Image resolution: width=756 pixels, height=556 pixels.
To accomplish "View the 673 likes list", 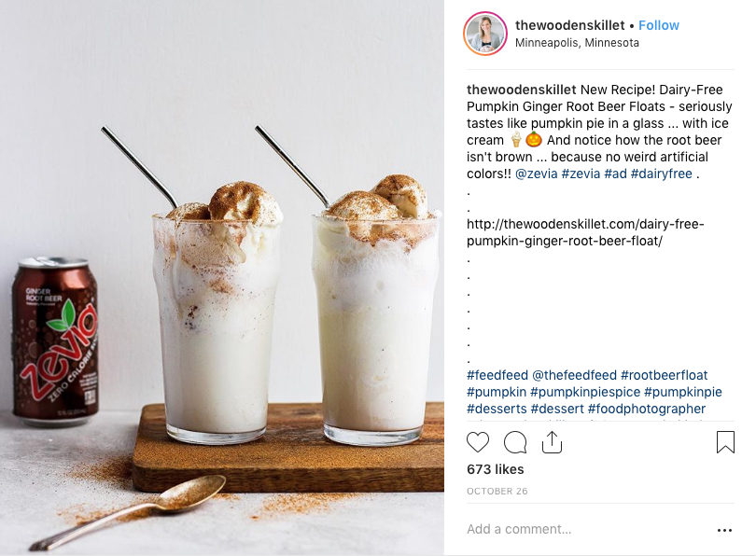I will tap(496, 469).
